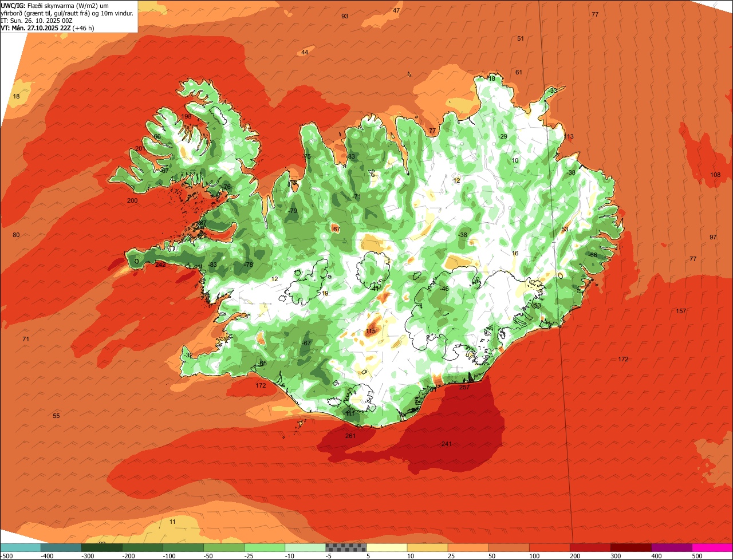
Task: Click the '-500' legend label
Action: [x=6, y=556]
